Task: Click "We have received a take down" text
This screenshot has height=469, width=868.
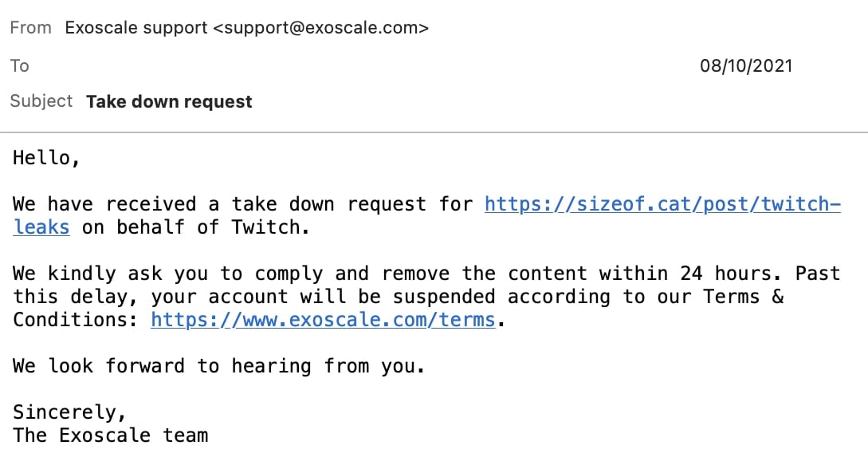Action: tap(180, 204)
